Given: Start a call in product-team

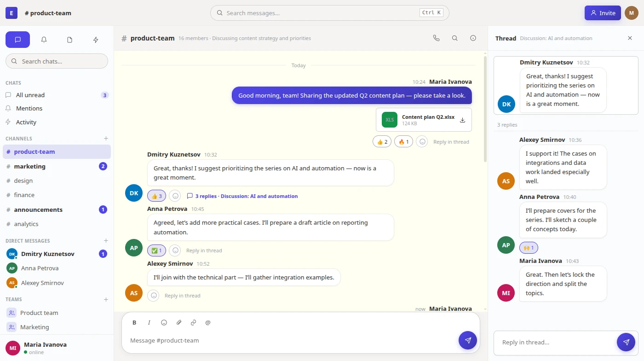Looking at the screenshot, I should (x=436, y=38).
